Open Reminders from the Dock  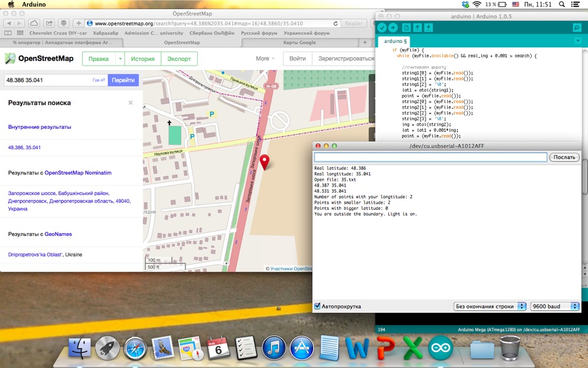pos(246,348)
